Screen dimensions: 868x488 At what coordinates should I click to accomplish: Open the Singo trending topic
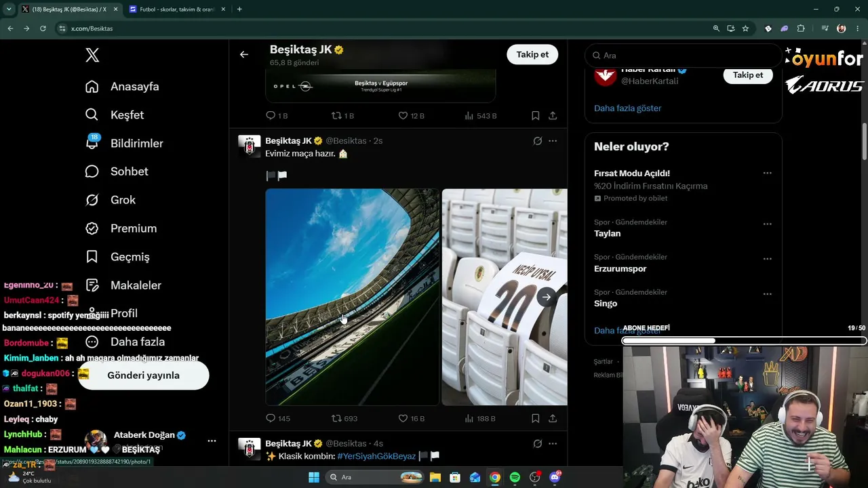tap(606, 304)
